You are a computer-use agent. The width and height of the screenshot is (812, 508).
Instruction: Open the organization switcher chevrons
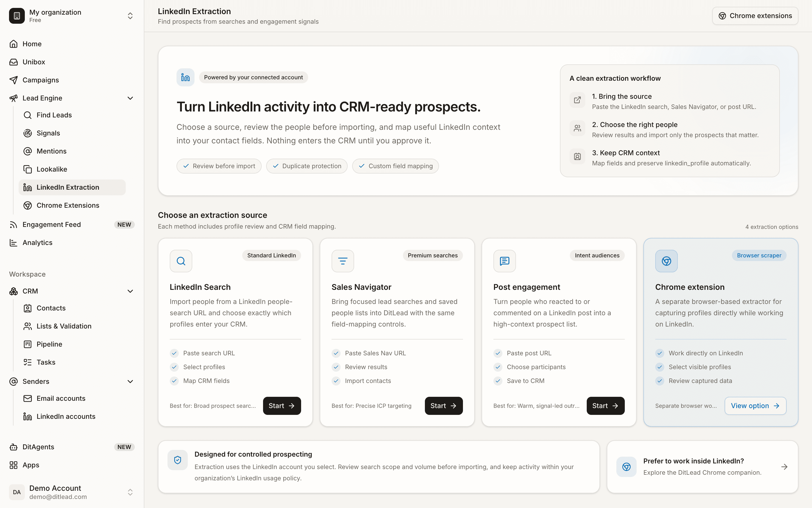point(130,16)
